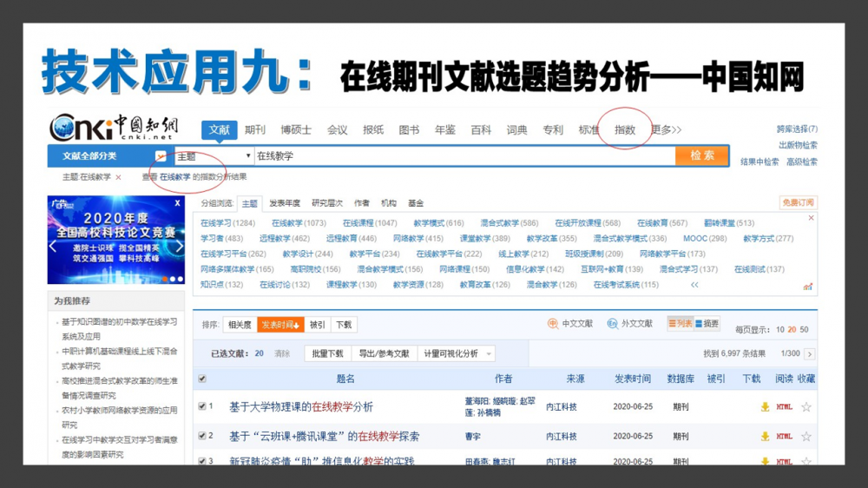Click the CNKI logo
The image size is (868, 488).
(112, 128)
